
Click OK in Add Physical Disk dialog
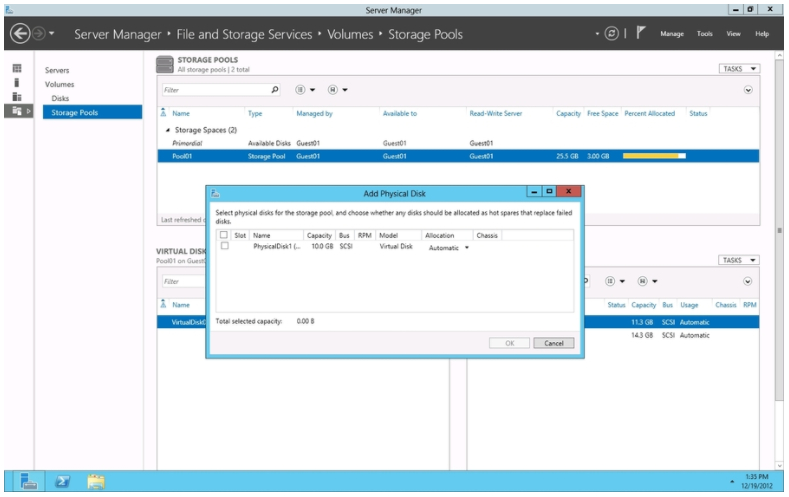pyautogui.click(x=509, y=343)
